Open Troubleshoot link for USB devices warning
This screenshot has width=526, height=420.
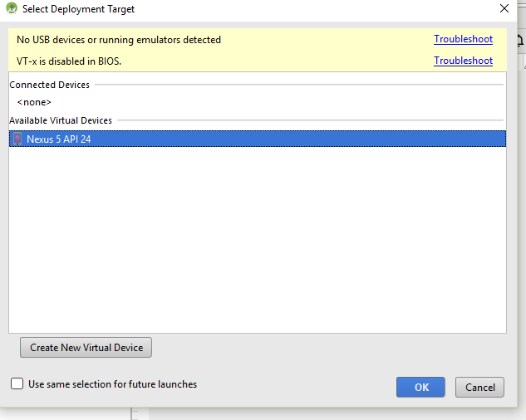tap(463, 39)
